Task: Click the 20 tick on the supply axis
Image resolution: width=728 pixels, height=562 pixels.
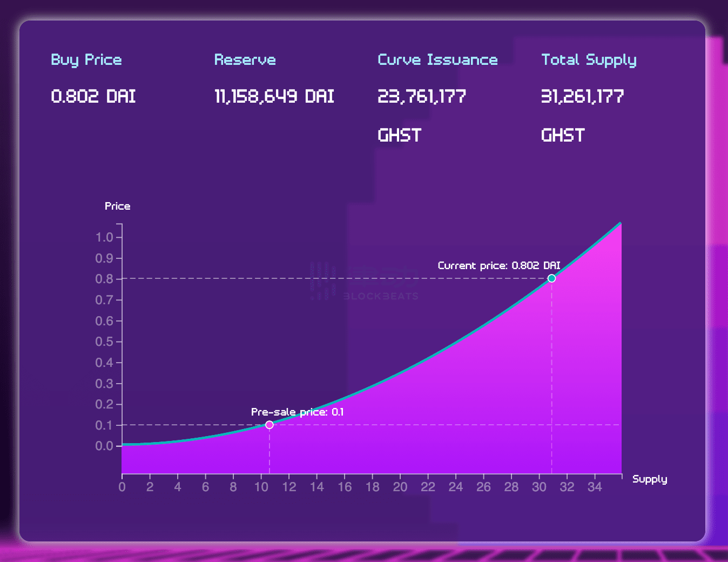Action: tap(400, 487)
